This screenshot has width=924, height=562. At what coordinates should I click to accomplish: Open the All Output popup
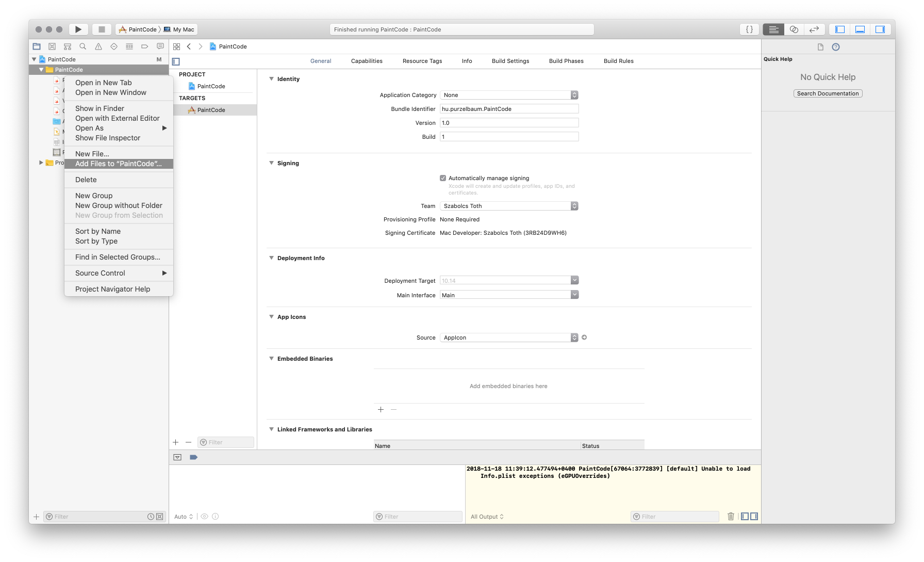(x=487, y=517)
